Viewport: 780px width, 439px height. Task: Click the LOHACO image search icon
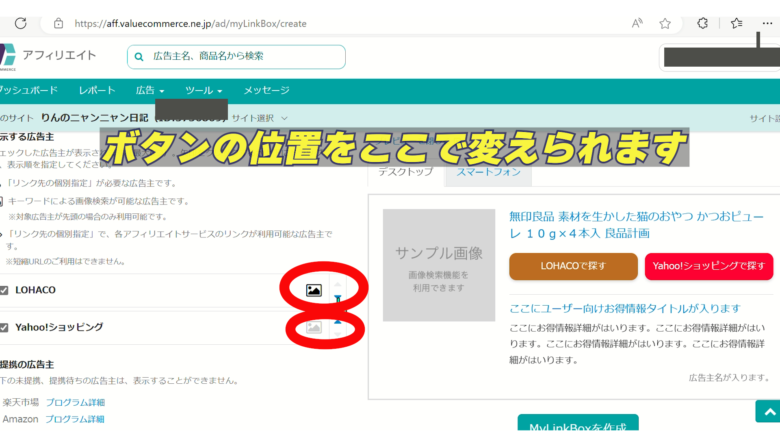[x=314, y=290]
